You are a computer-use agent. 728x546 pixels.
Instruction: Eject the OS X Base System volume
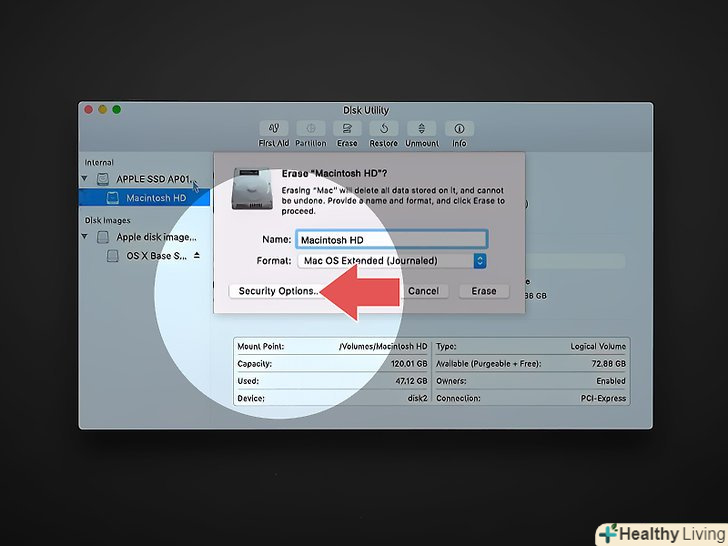coord(197,255)
